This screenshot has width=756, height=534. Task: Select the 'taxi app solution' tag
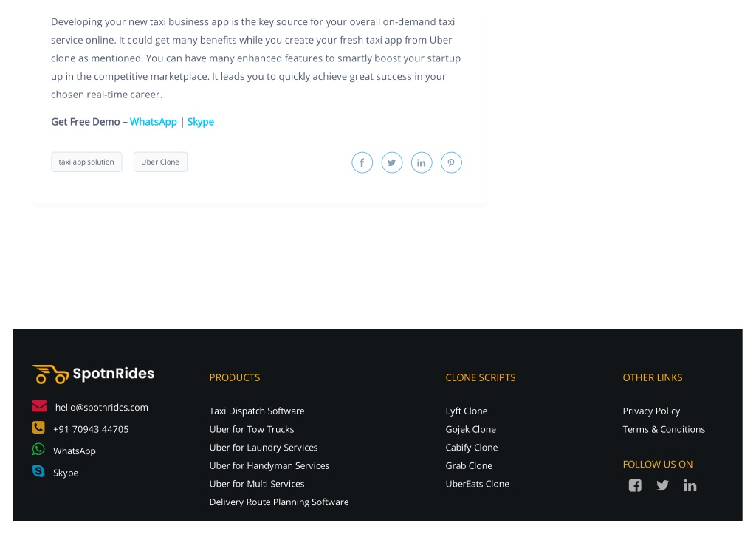pos(87,162)
